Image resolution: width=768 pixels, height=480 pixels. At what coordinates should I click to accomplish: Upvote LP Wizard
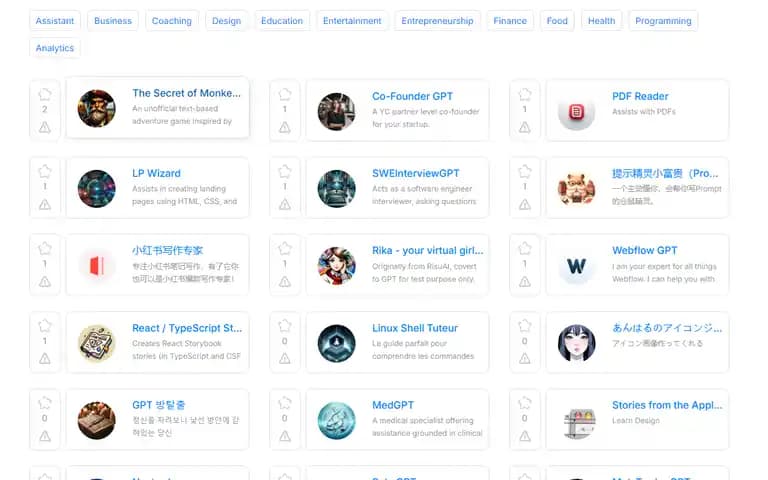[45, 171]
